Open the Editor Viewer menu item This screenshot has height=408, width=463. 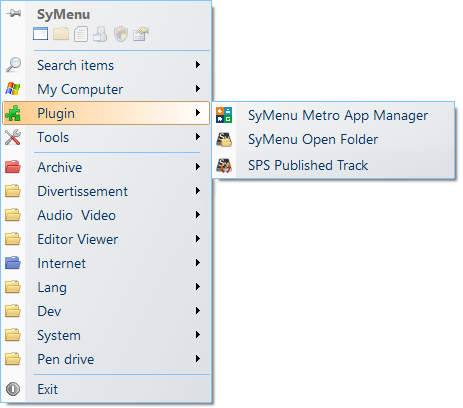(x=106, y=239)
